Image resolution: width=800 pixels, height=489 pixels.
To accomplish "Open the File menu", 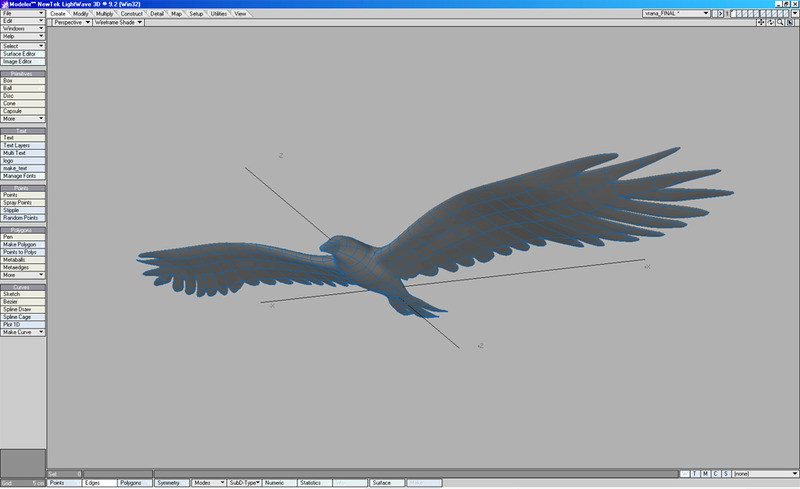I will pyautogui.click(x=23, y=13).
